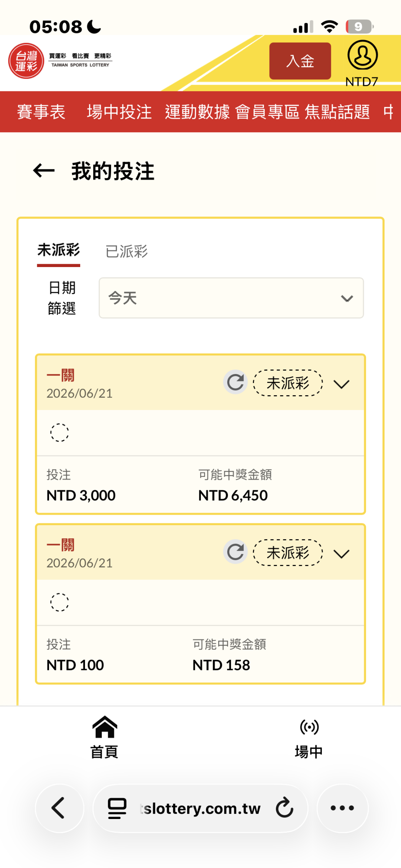
Task: Refresh the NTD 3,000 bet status
Action: click(235, 382)
